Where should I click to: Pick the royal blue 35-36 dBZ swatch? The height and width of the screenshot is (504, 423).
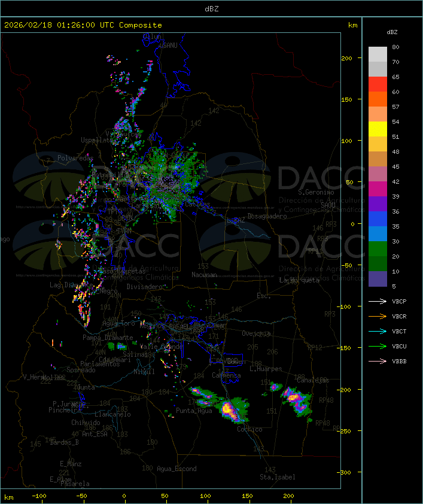tap(378, 218)
